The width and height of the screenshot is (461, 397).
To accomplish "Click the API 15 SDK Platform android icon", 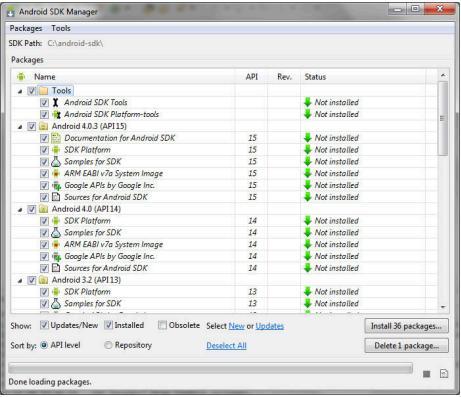I will 56,150.
